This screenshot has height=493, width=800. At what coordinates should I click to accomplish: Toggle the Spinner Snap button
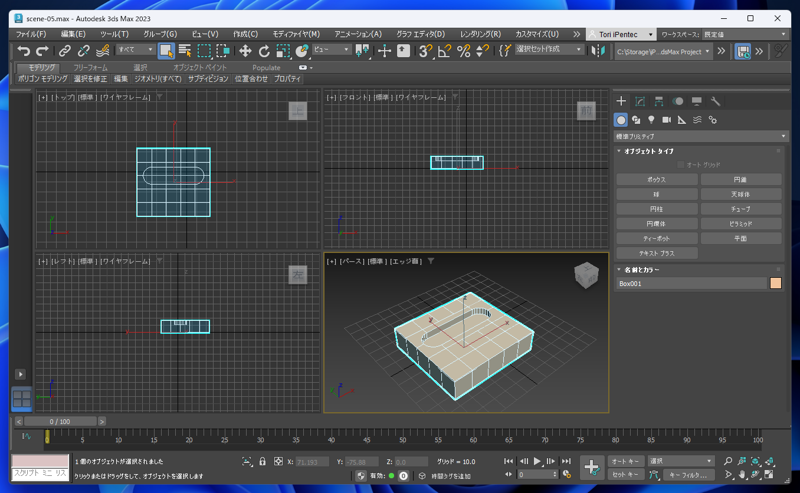(482, 51)
